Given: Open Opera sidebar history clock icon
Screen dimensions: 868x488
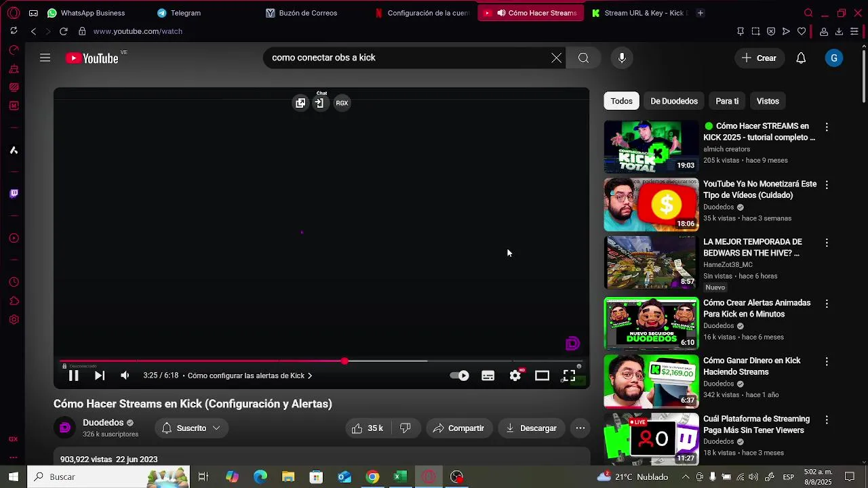Looking at the screenshot, I should pyautogui.click(x=14, y=283).
